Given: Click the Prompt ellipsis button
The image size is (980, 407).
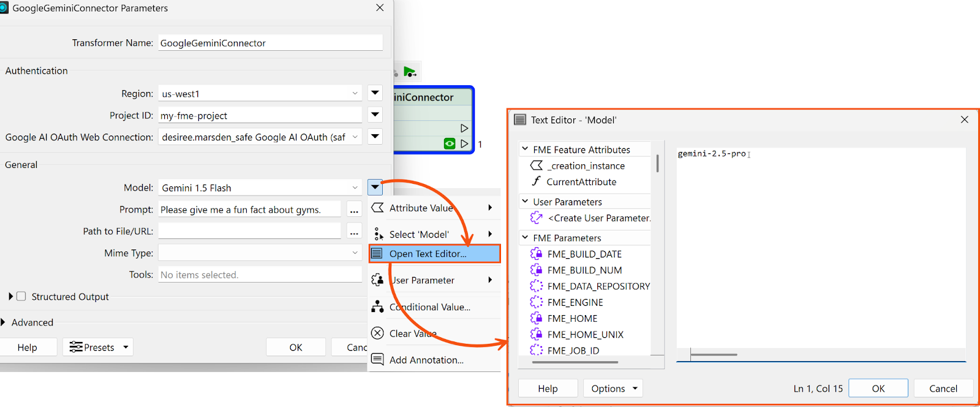Looking at the screenshot, I should click(x=354, y=210).
